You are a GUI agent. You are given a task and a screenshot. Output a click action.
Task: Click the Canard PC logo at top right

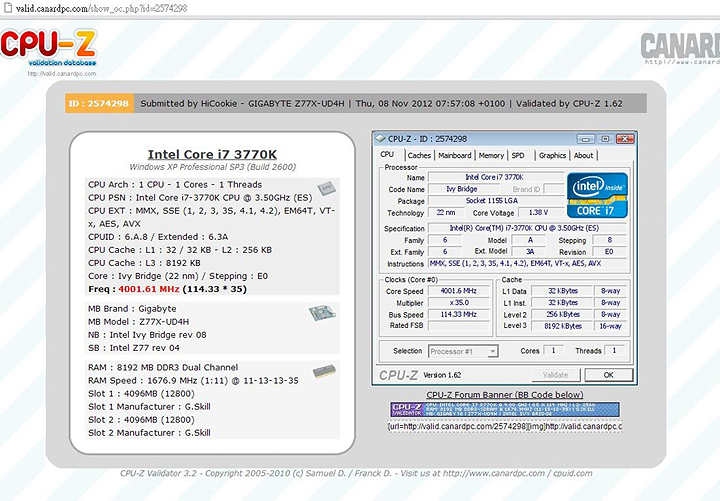click(681, 48)
